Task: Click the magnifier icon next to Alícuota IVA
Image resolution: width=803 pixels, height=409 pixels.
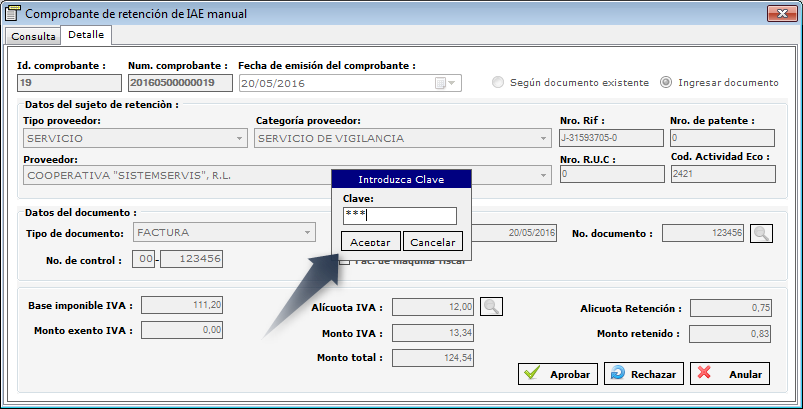Action: click(x=491, y=307)
